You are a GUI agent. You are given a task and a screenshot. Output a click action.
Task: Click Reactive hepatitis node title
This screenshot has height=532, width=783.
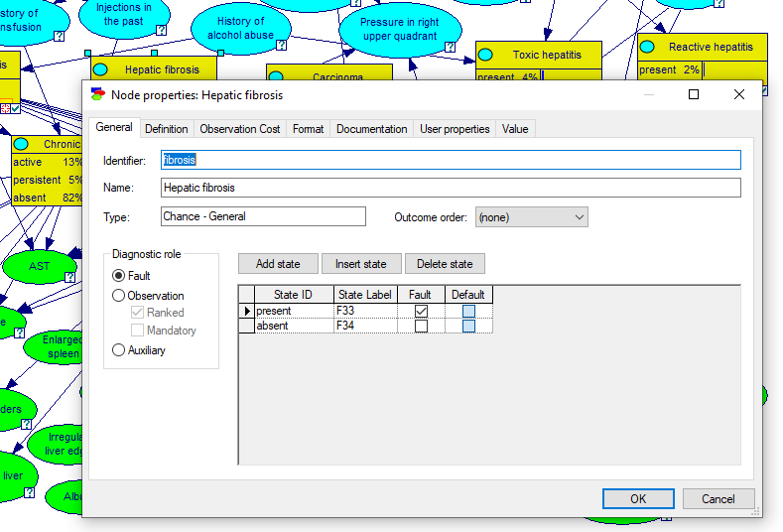point(711,47)
